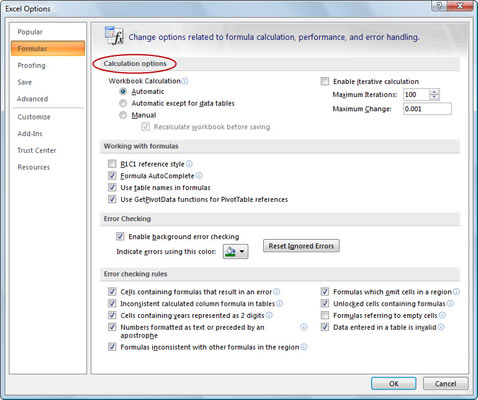Toggle Inconsistent calculated column formula in tables
This screenshot has width=478, height=400.
click(112, 303)
